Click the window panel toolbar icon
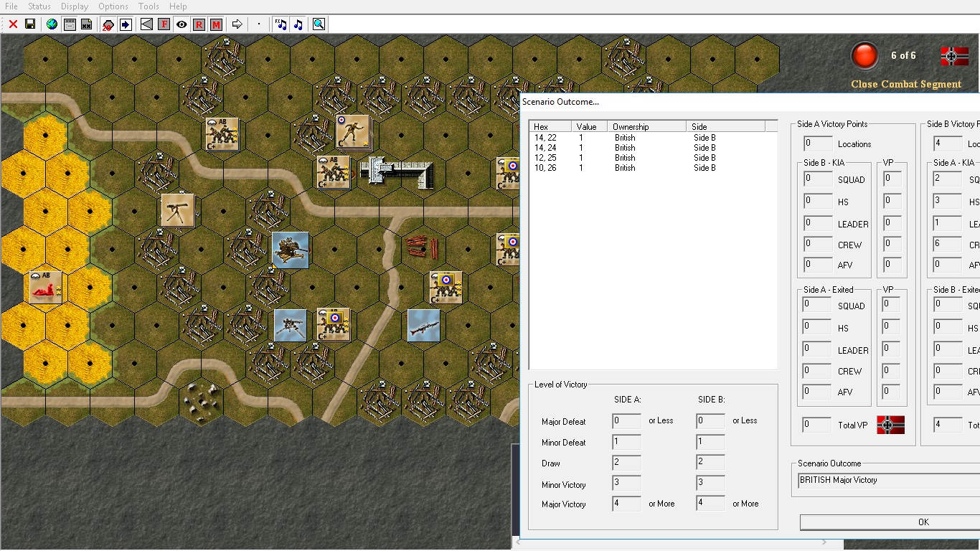This screenshot has width=980, height=551. point(70,24)
